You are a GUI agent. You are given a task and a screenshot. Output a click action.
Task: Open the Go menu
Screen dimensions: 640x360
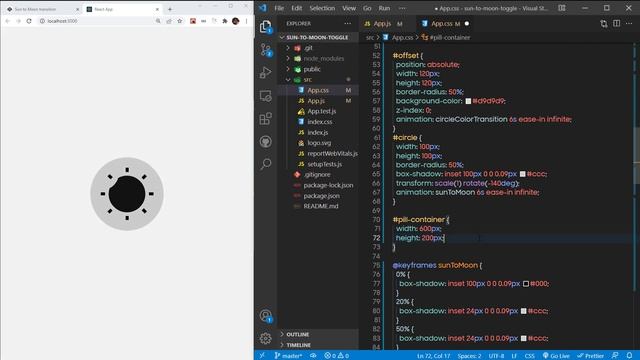[367, 8]
